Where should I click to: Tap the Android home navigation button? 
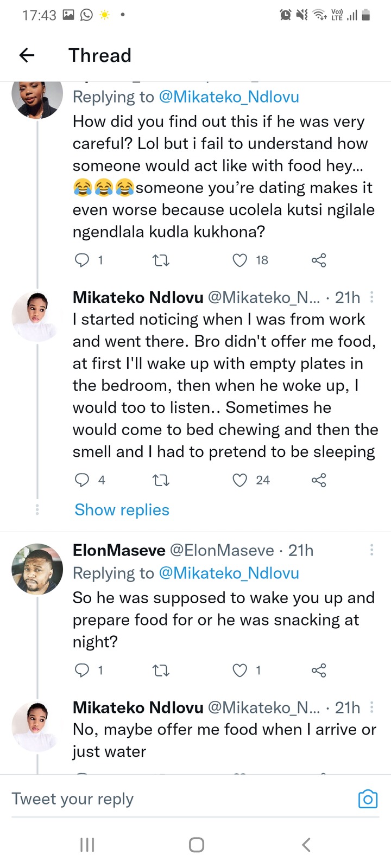(197, 845)
